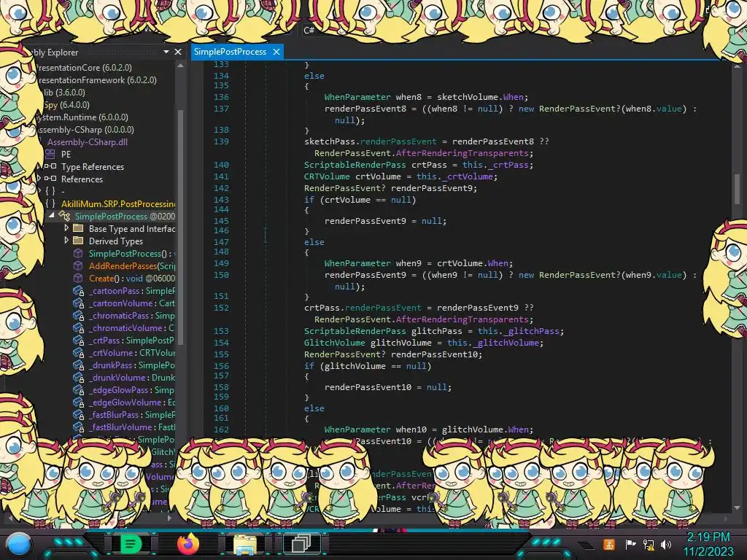Click the _crtVolume field icon
Screen dimensions: 747x560
click(78, 352)
